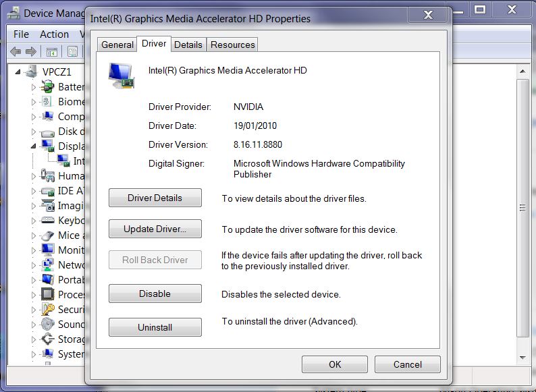Select the Display adapters category icon
The image size is (536, 392).
click(x=47, y=146)
